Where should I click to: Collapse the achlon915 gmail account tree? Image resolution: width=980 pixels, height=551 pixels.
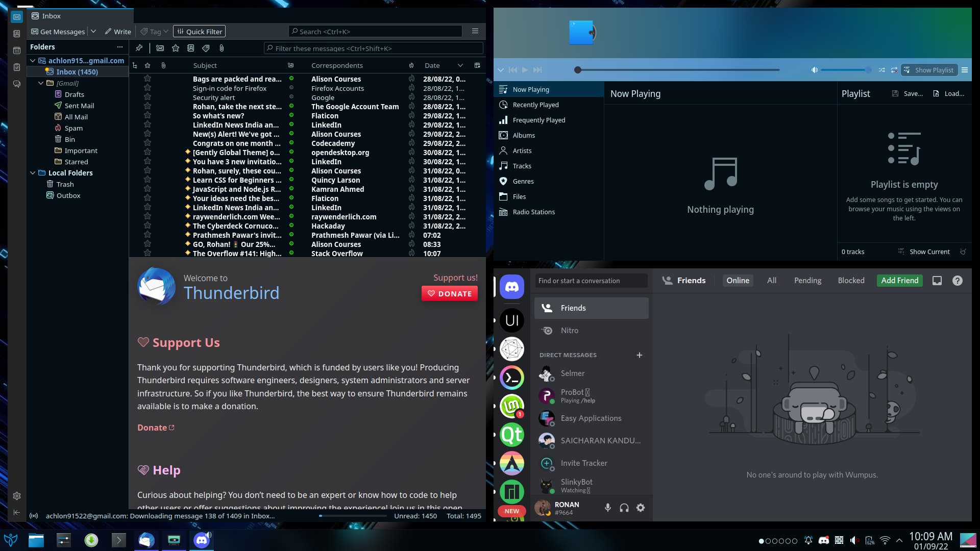click(x=33, y=61)
